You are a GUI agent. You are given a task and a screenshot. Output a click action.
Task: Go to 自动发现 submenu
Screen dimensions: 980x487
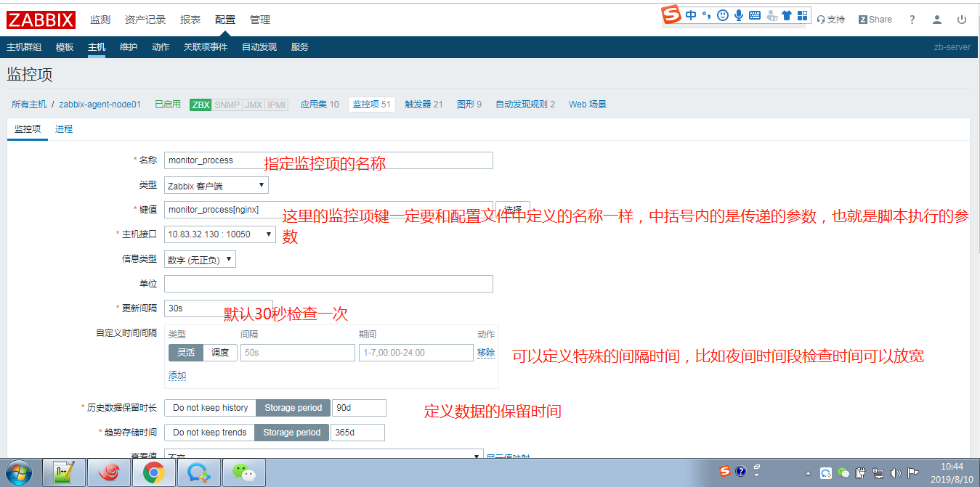click(259, 47)
